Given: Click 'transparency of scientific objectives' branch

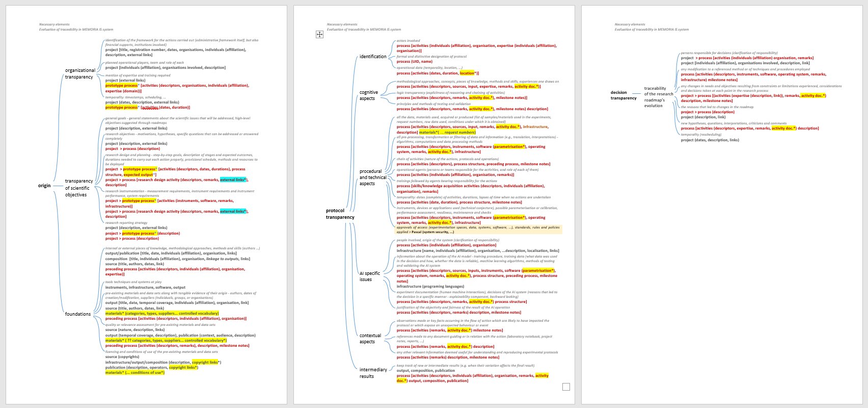Looking at the screenshot, I should pos(79,188).
